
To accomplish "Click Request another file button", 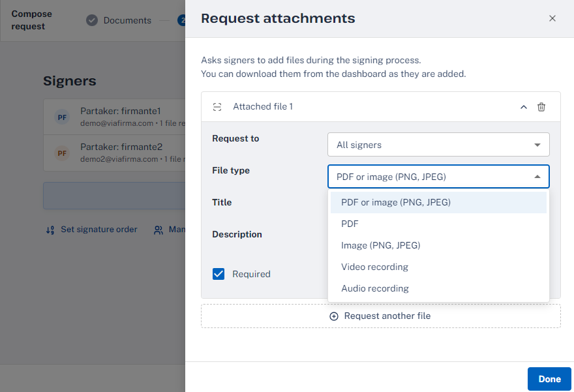I will 381,316.
